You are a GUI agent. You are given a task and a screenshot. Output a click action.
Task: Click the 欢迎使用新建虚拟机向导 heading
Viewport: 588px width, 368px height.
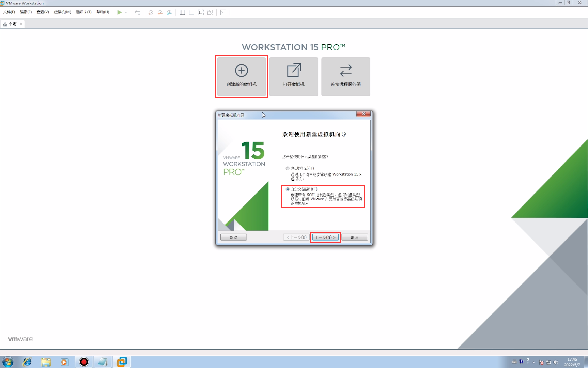click(x=314, y=134)
